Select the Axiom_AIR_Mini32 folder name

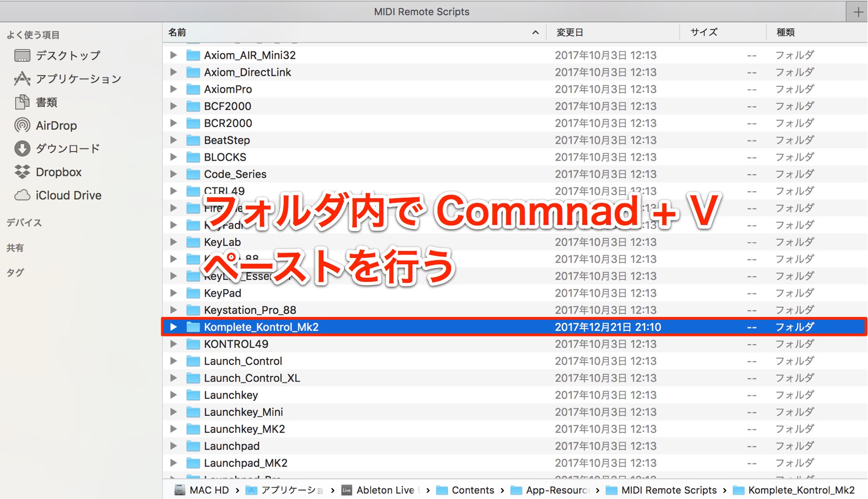coord(250,55)
